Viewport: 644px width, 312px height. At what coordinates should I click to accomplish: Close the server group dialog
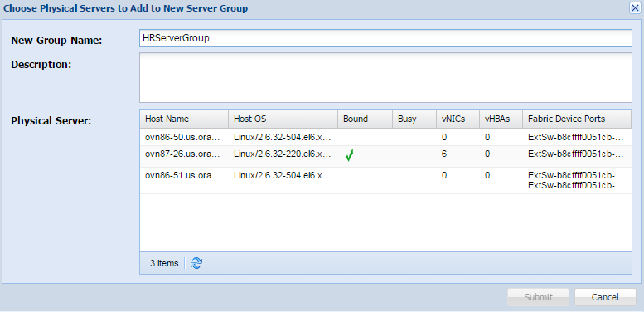coord(635,7)
